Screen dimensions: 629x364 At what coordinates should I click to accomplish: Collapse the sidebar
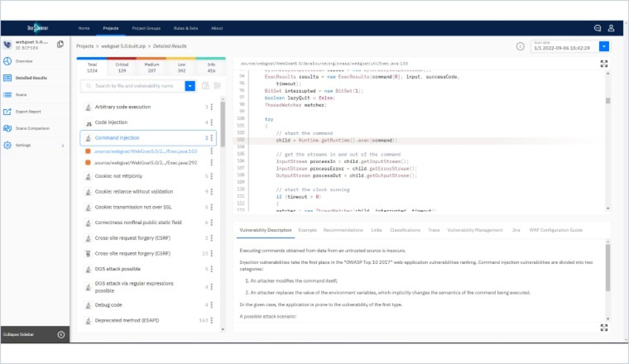click(x=61, y=334)
